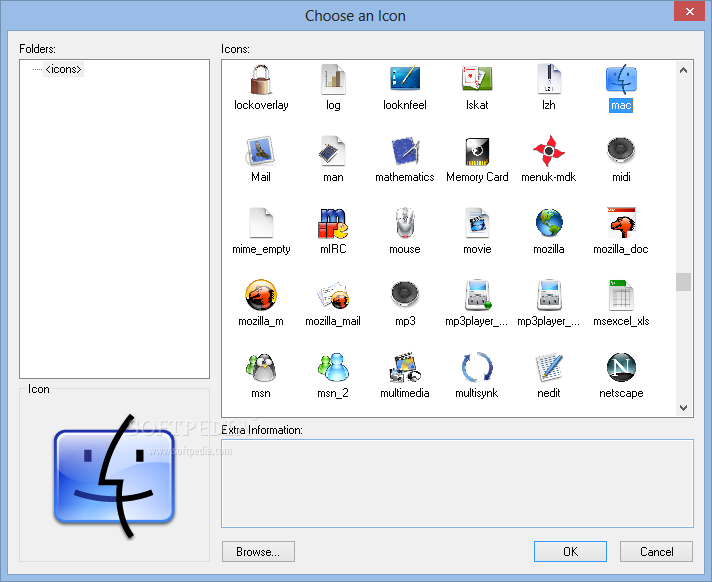Select the multimedia icon

coord(405,367)
